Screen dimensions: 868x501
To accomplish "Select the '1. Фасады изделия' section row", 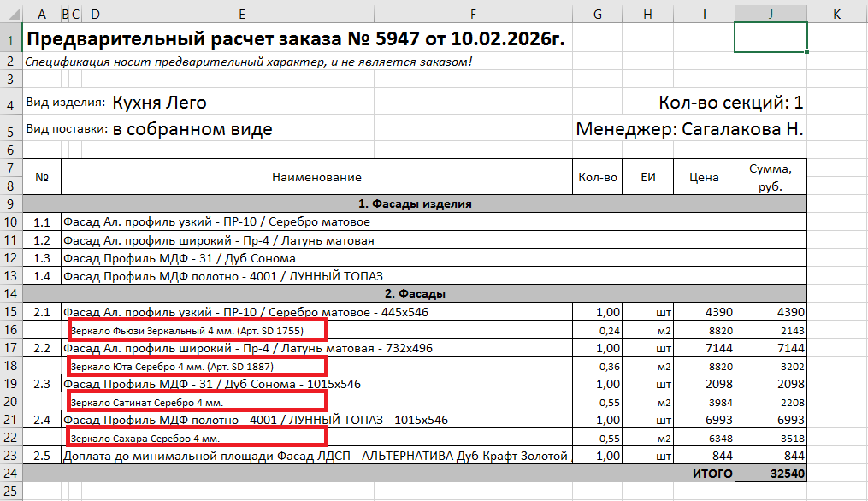I will click(415, 204).
